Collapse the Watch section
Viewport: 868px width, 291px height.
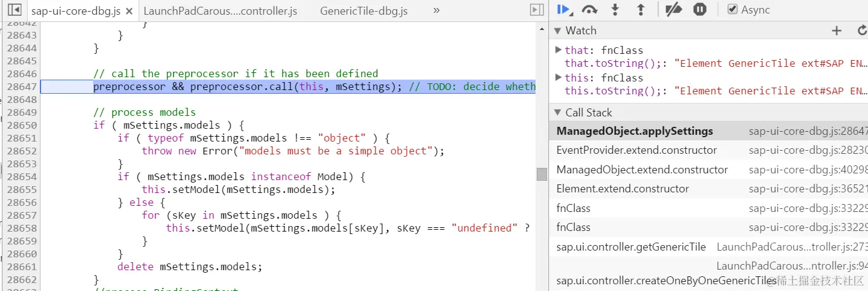click(558, 31)
